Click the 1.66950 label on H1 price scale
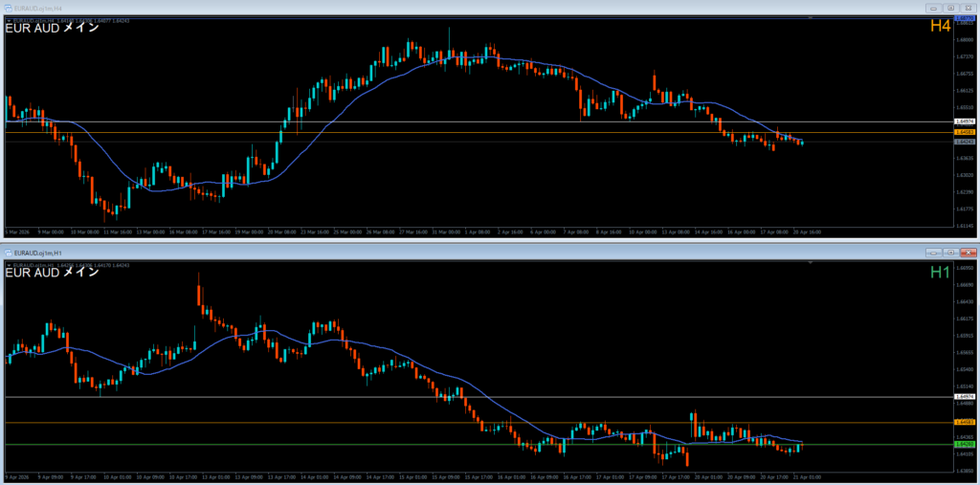Viewport: 980px width, 485px height. [x=965, y=268]
